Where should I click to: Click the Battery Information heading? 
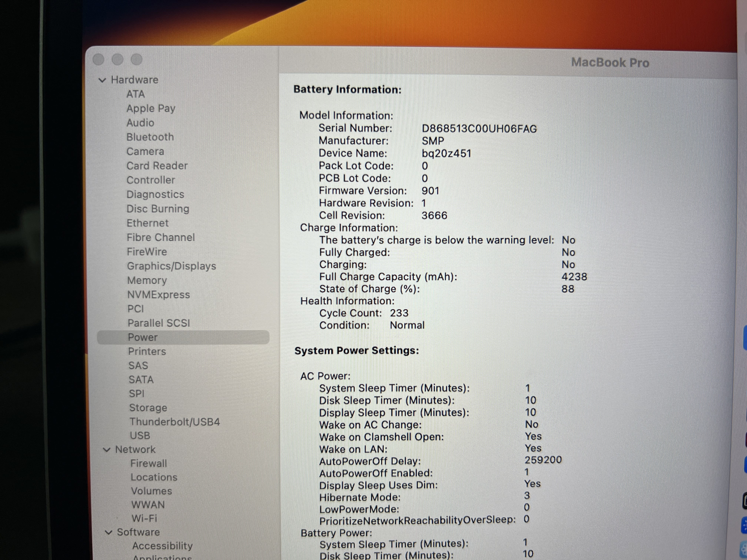click(348, 89)
